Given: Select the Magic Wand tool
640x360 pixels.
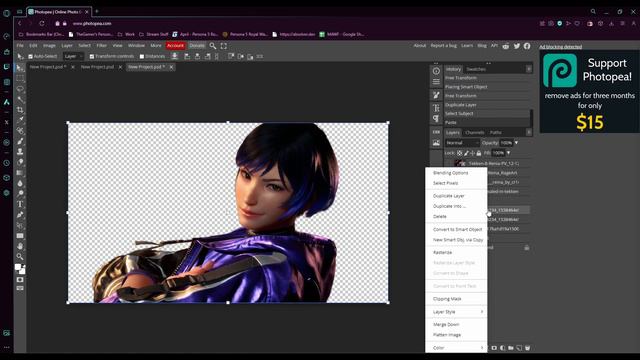Looking at the screenshot, I should 20,99.
